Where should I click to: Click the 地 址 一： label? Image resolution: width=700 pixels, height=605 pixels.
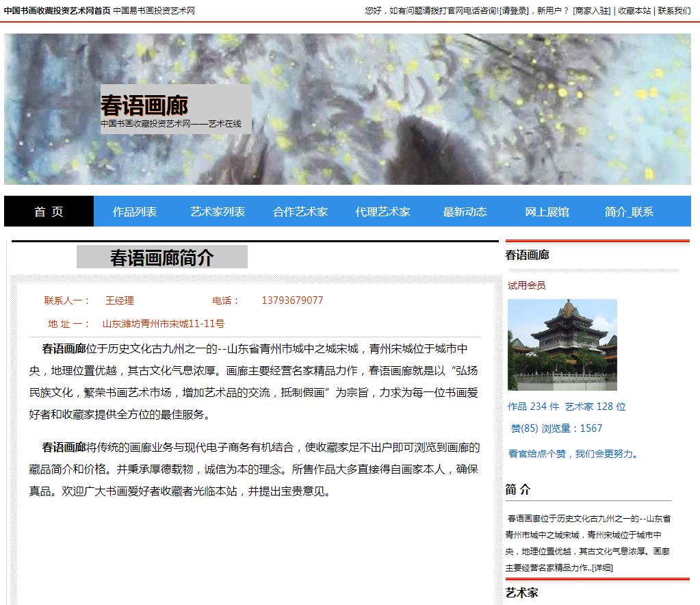69,324
